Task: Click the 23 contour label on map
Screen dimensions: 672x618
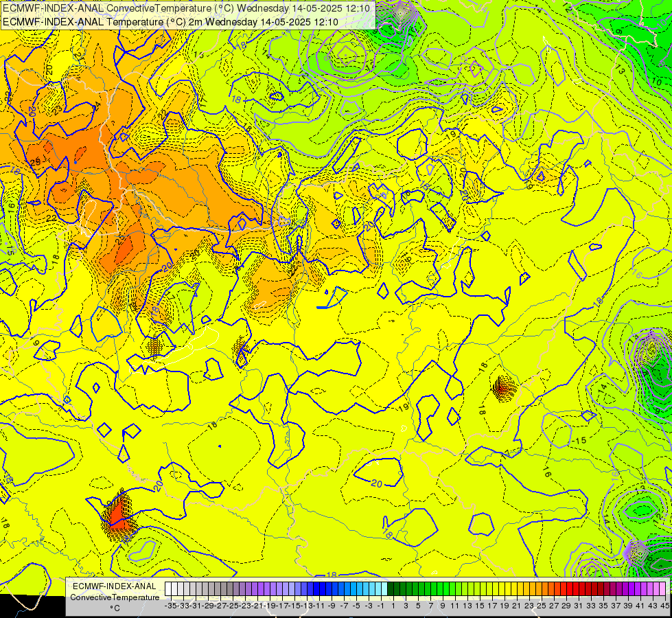Action: coord(58,111)
